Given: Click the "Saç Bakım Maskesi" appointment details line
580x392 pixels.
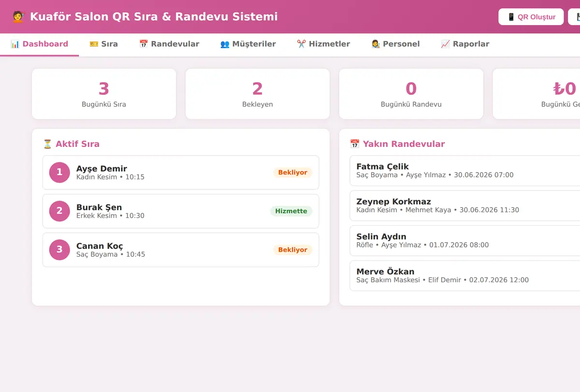Looking at the screenshot, I should point(443,280).
